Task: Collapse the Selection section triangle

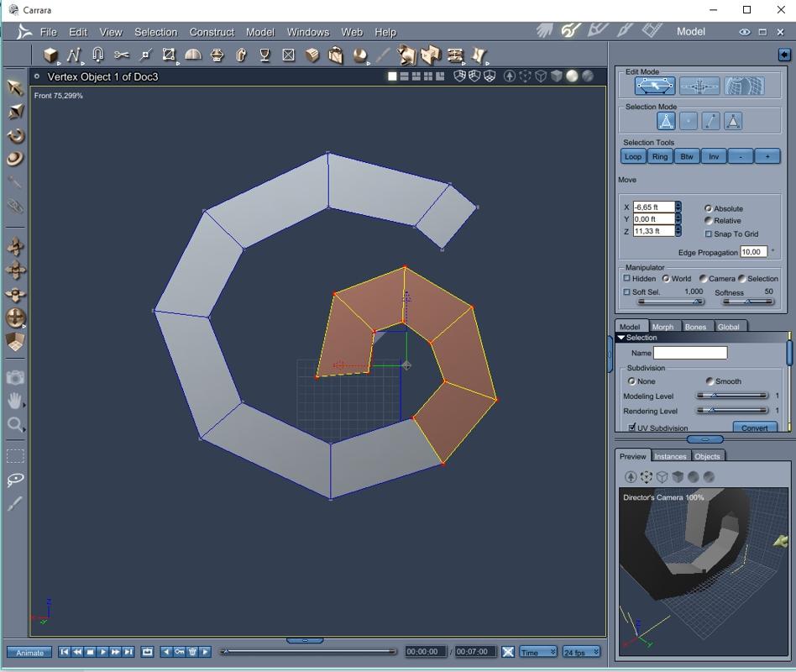Action: (621, 338)
